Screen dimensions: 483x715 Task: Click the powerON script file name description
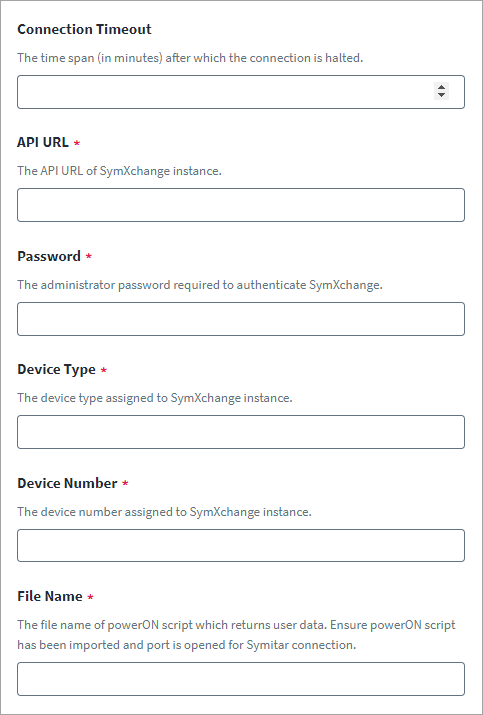(x=236, y=635)
